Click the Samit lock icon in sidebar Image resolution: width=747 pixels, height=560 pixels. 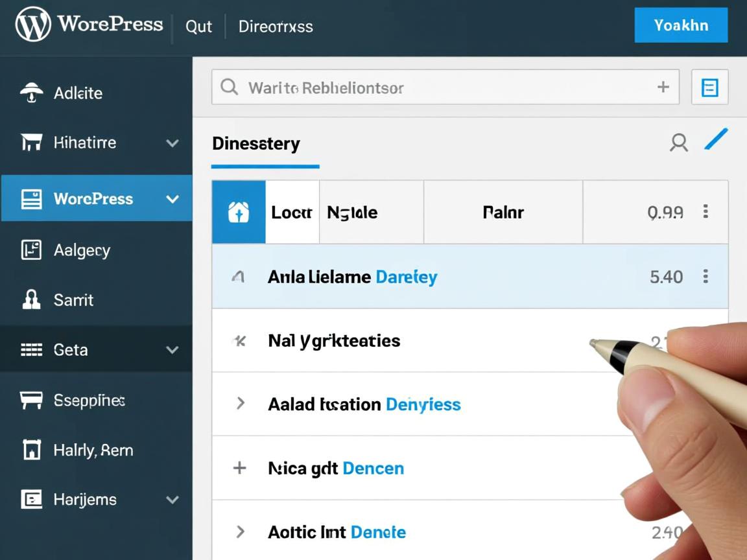(31, 299)
